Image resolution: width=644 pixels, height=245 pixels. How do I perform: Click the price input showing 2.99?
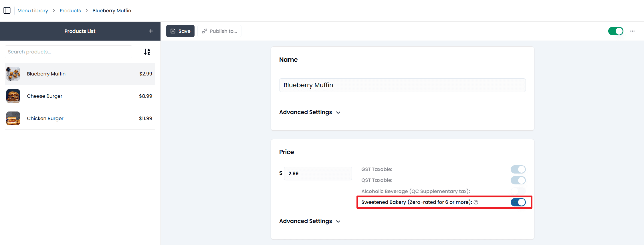318,174
